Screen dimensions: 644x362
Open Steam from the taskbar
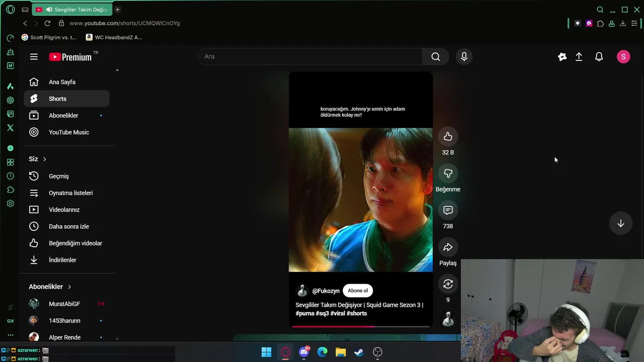click(x=359, y=352)
